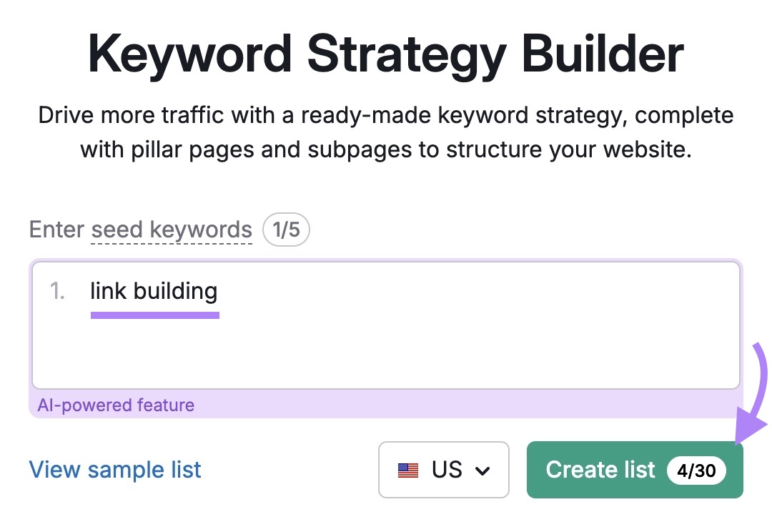Viewport: 772px width, 532px height.
Task: Click the dashed-underlined seed keywords text
Action: 171,230
